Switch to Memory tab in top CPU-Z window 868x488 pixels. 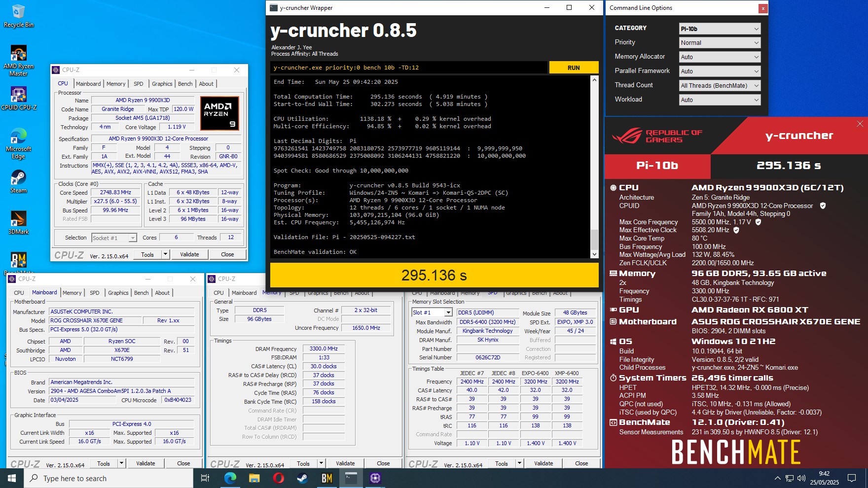click(x=116, y=84)
